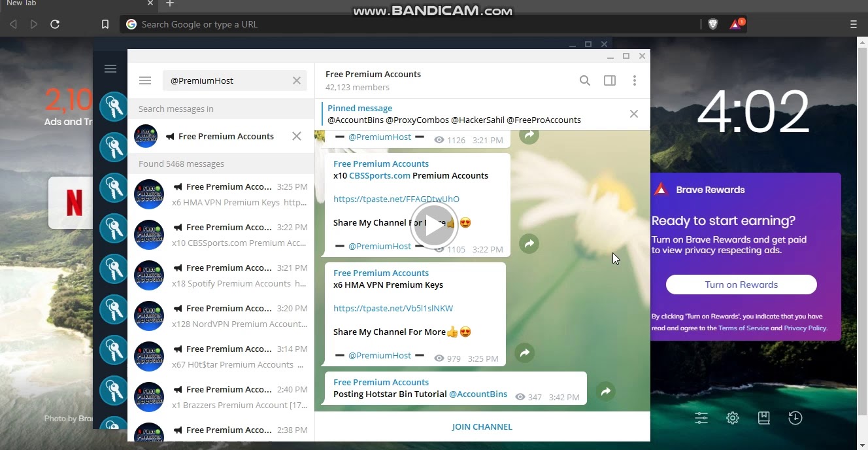
Task: Bookmark this page in Brave toolbar
Action: tap(105, 24)
